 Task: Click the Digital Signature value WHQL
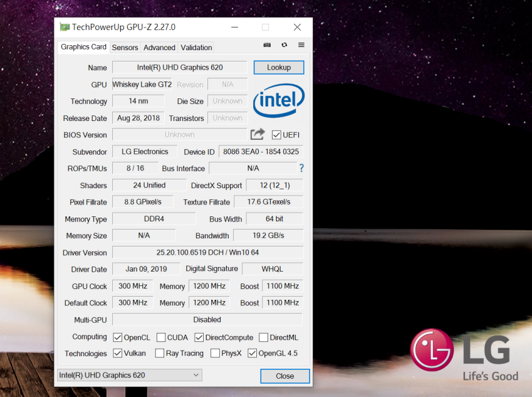[272, 269]
